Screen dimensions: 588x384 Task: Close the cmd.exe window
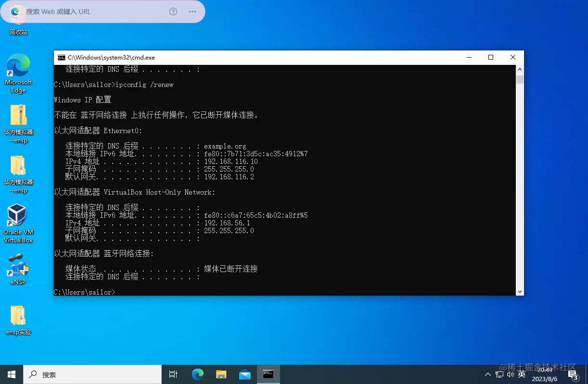tap(513, 58)
